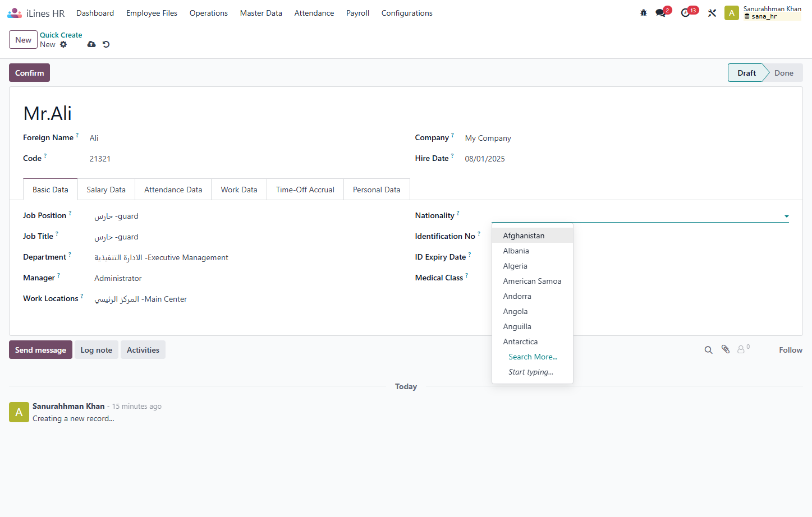Switch to the Attendance Data tab

coord(173,190)
